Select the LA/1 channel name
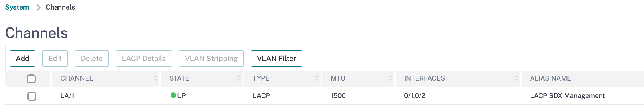The image size is (644, 112). click(67, 96)
